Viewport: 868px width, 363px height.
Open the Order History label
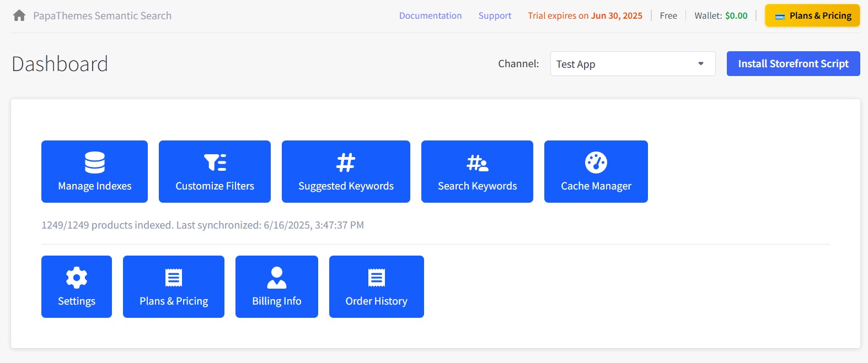point(377,301)
